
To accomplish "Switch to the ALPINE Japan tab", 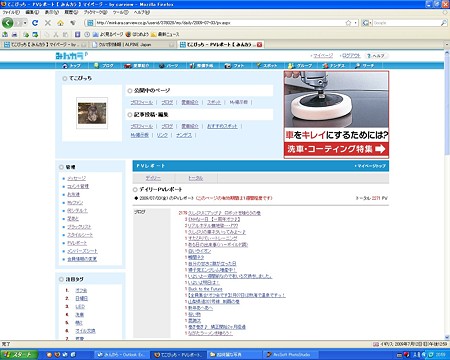I will click(133, 45).
